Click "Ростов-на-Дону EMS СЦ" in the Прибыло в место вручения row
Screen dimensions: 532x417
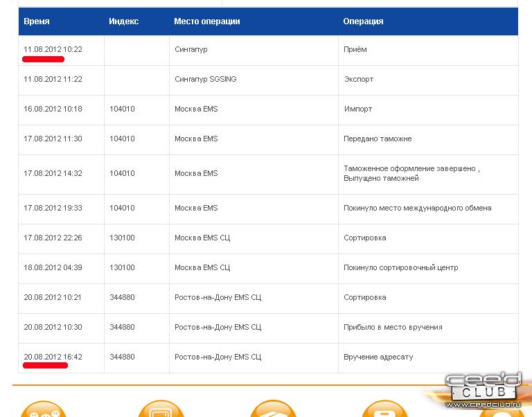click(218, 328)
